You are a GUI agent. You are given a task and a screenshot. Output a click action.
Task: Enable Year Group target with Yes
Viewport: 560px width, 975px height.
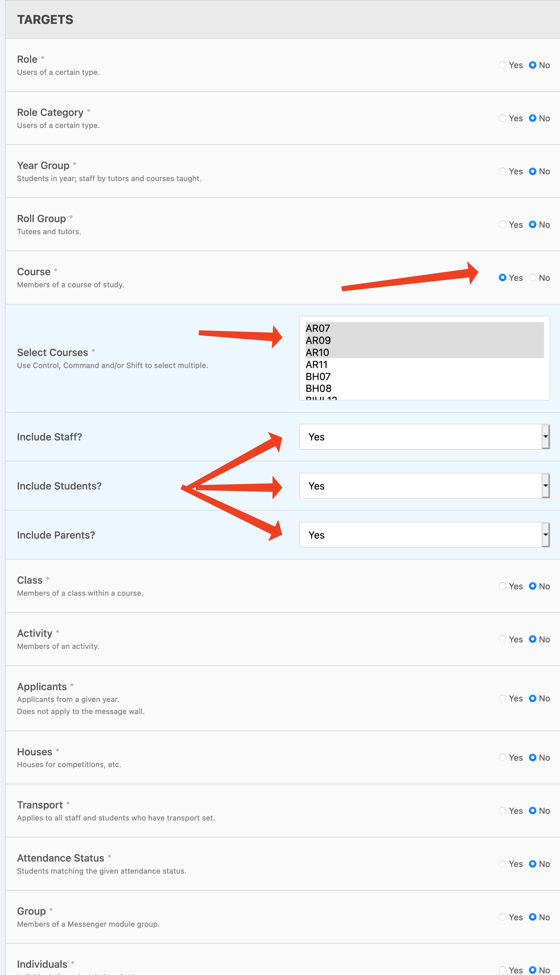tap(502, 171)
